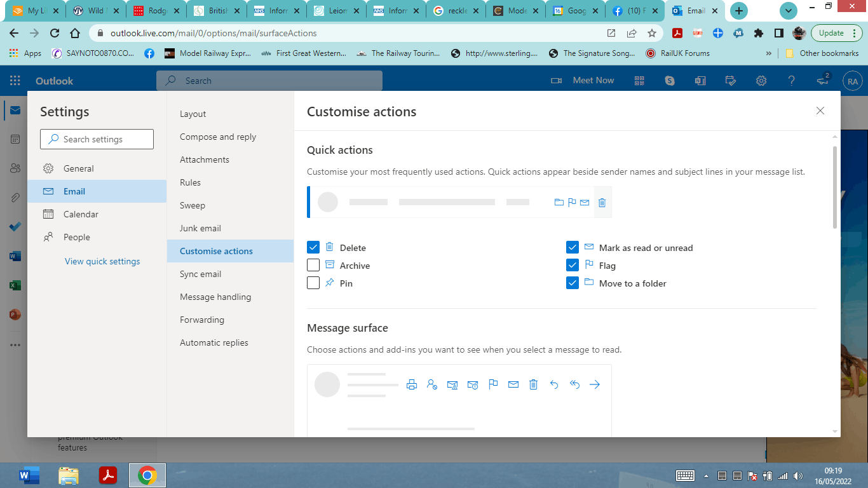The width and height of the screenshot is (868, 488).
Task: Click the Skype icon in Outlook header
Action: (670, 81)
